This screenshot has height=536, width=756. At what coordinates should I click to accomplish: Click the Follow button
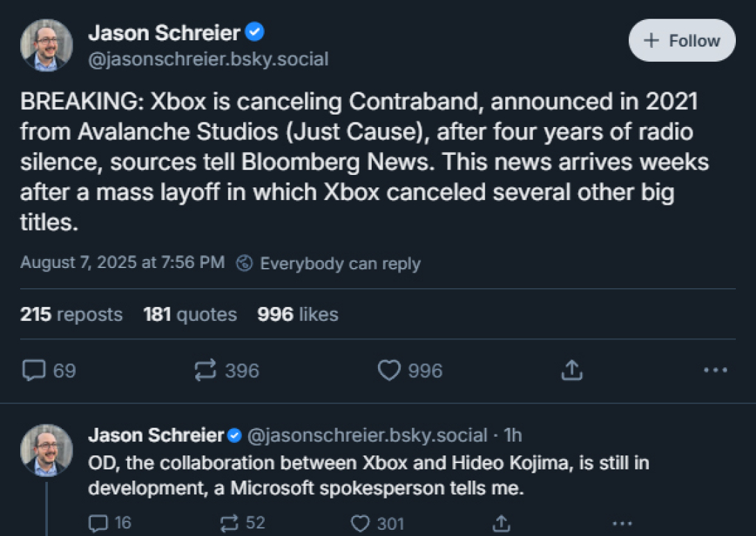click(x=682, y=40)
